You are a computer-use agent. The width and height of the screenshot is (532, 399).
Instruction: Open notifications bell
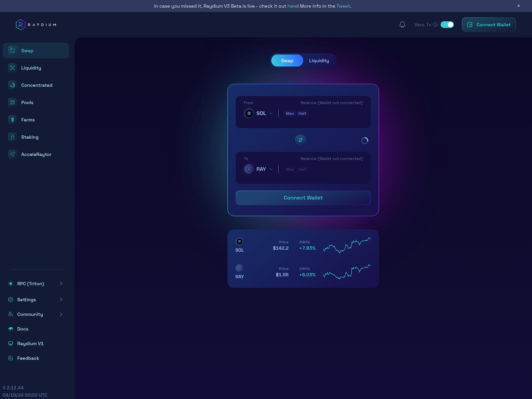coord(402,25)
